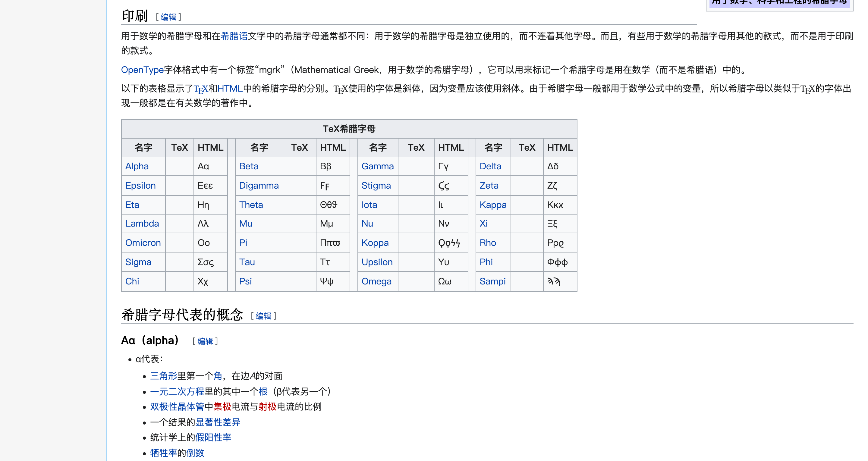Click the 角 link in the first bullet

tap(218, 376)
